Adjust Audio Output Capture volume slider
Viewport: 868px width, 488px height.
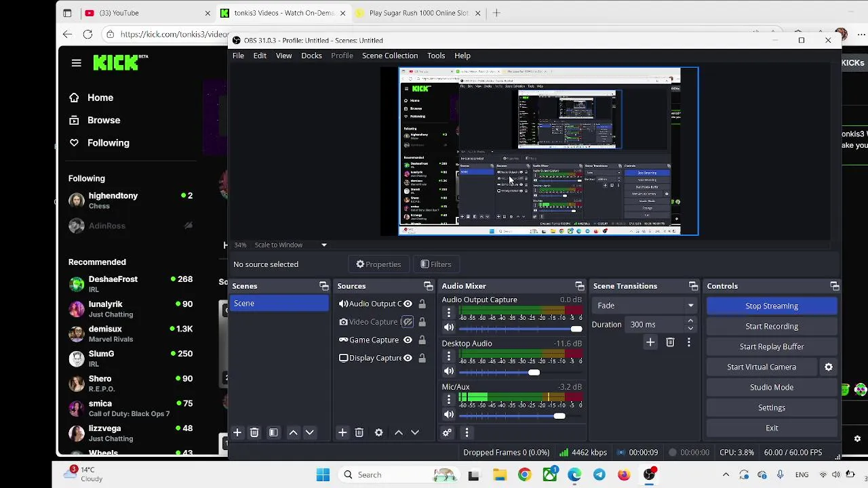pyautogui.click(x=521, y=329)
